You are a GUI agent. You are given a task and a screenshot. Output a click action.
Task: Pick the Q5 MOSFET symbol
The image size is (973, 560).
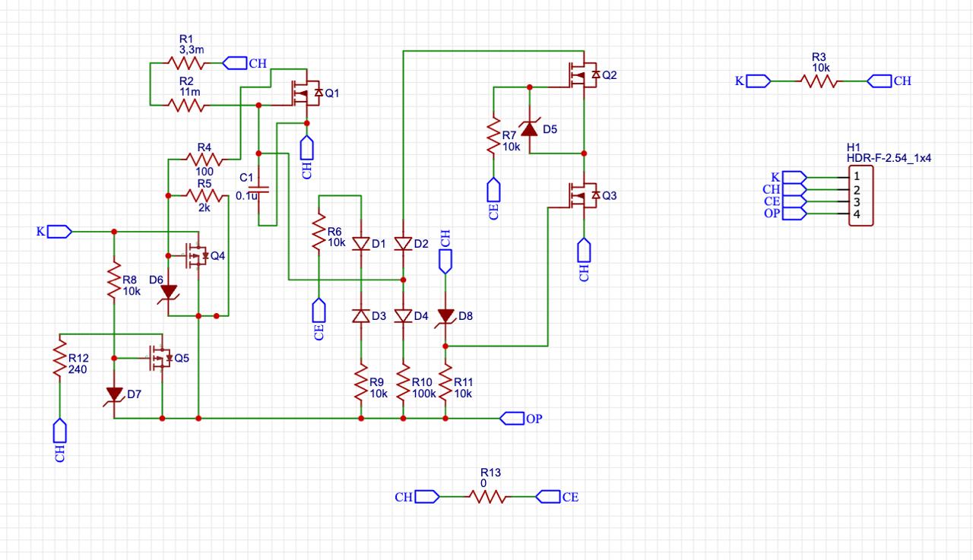pyautogui.click(x=160, y=358)
